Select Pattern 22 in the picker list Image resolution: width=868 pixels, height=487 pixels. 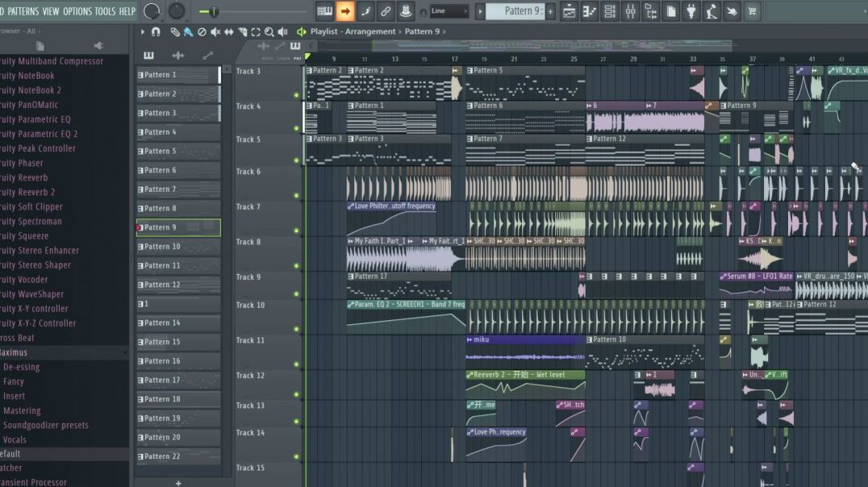(x=178, y=456)
